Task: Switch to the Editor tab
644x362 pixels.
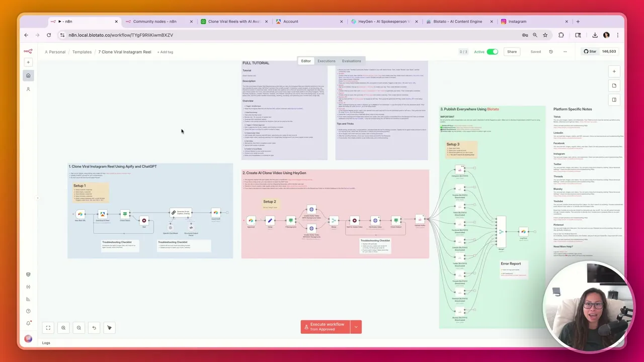Action: pos(306,61)
